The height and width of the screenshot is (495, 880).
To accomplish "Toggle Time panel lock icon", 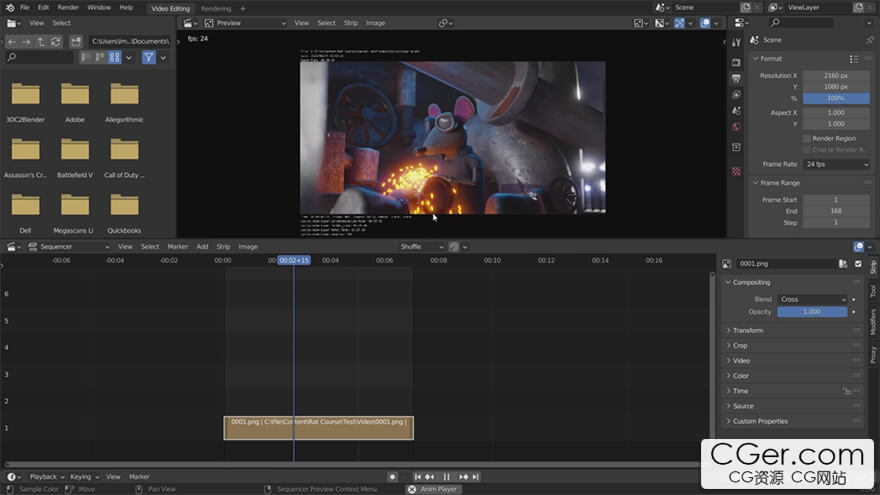I will [x=846, y=391].
